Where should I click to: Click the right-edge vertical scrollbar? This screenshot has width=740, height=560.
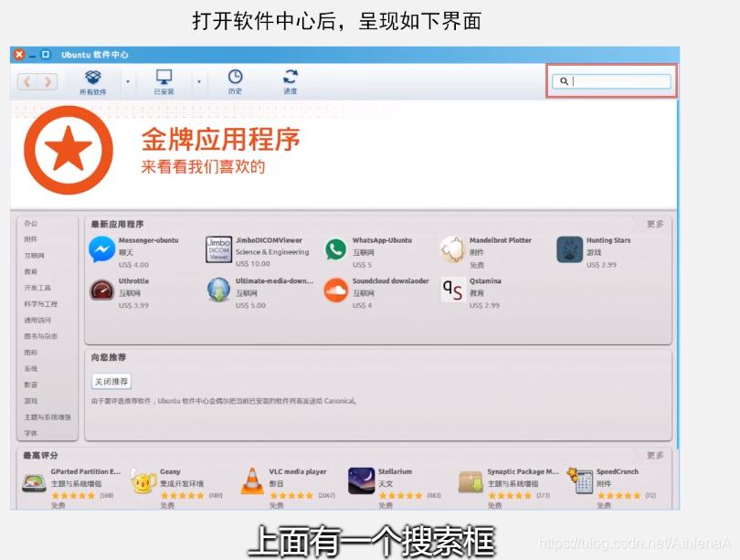click(x=678, y=274)
